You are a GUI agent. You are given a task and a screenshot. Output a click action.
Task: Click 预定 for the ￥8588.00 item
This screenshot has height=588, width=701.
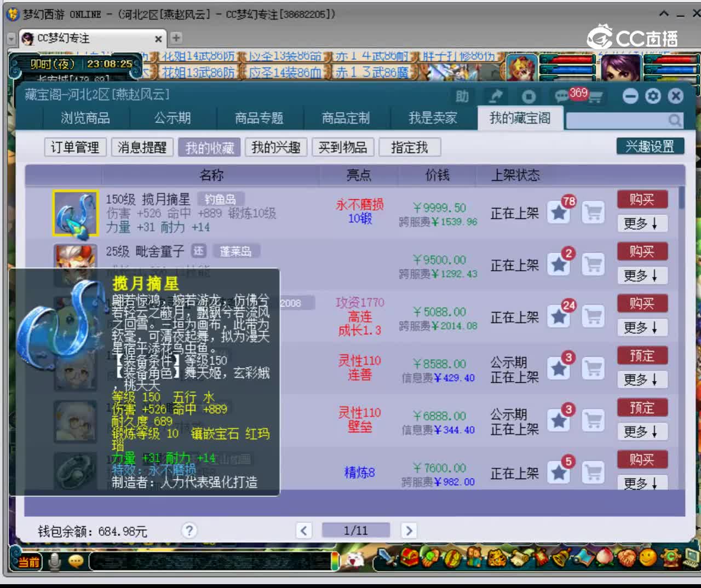pyautogui.click(x=642, y=355)
